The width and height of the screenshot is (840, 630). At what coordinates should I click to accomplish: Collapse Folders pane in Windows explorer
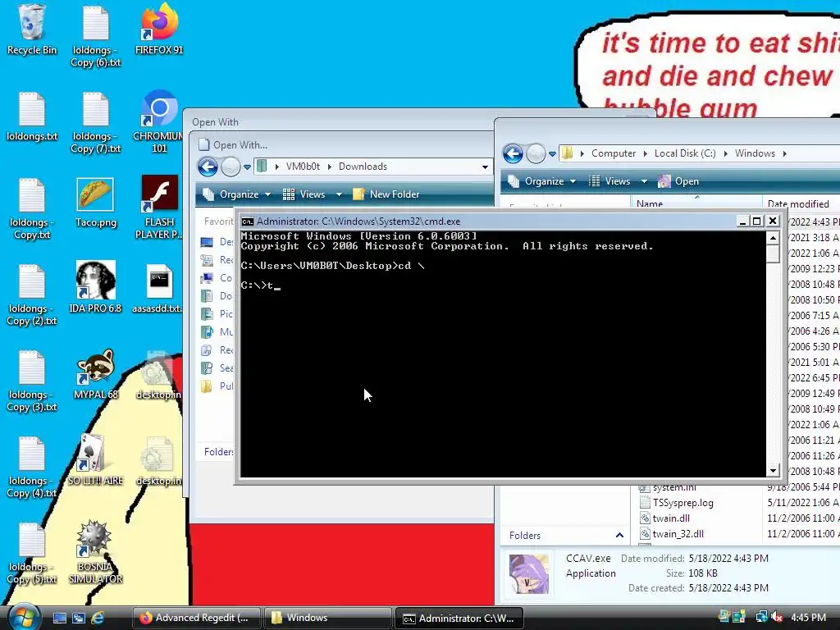pyautogui.click(x=619, y=535)
